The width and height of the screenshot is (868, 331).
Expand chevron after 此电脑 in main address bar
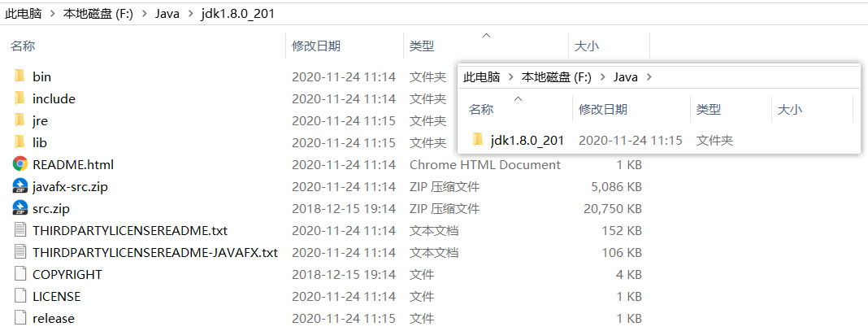(x=53, y=14)
